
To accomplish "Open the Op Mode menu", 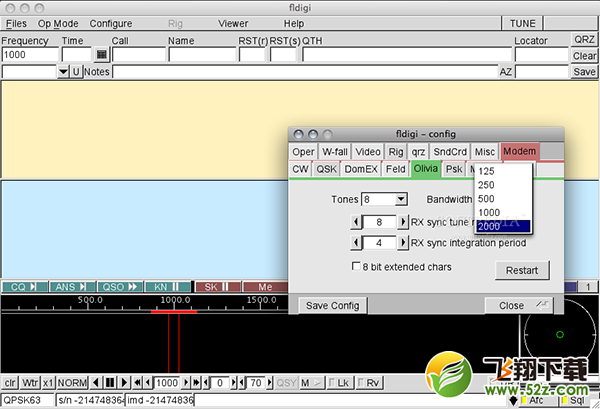I will [x=58, y=24].
